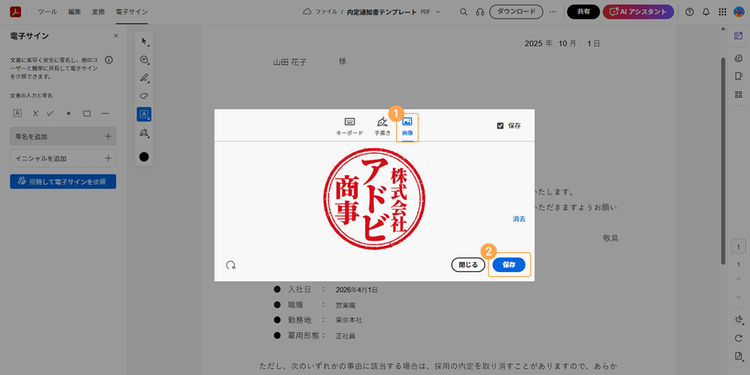Choose the selection arrow tool
The image size is (750, 375).
[x=144, y=41]
